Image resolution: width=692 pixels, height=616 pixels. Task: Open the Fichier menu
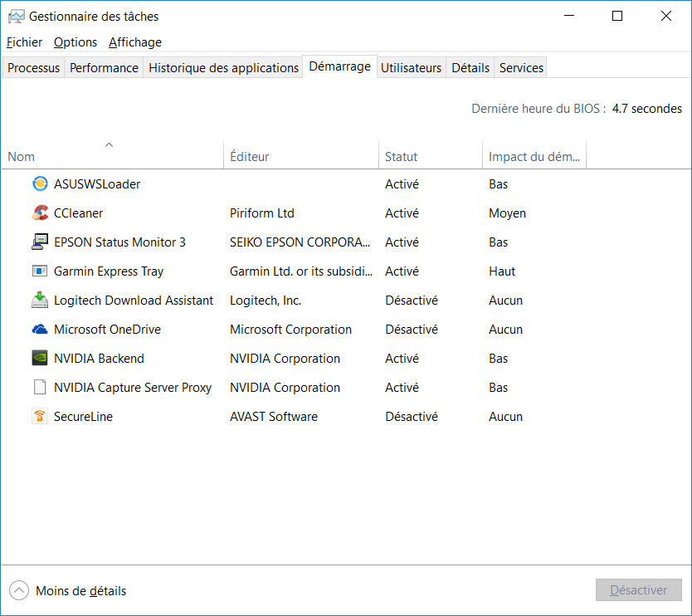click(x=24, y=42)
